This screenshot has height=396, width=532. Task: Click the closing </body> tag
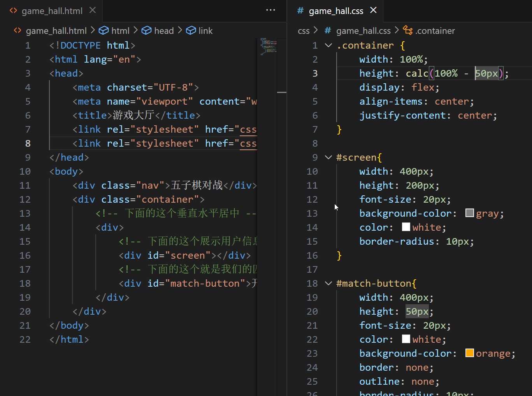(x=69, y=326)
